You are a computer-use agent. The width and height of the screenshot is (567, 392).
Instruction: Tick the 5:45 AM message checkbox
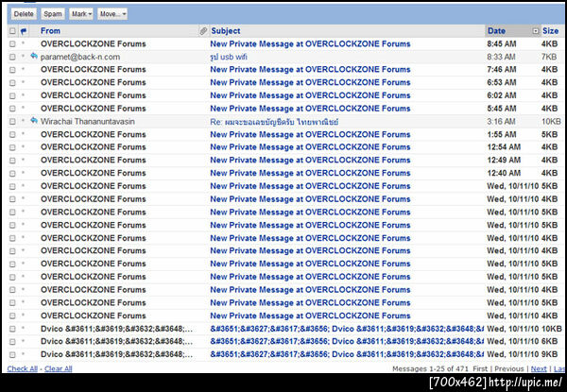[12, 109]
